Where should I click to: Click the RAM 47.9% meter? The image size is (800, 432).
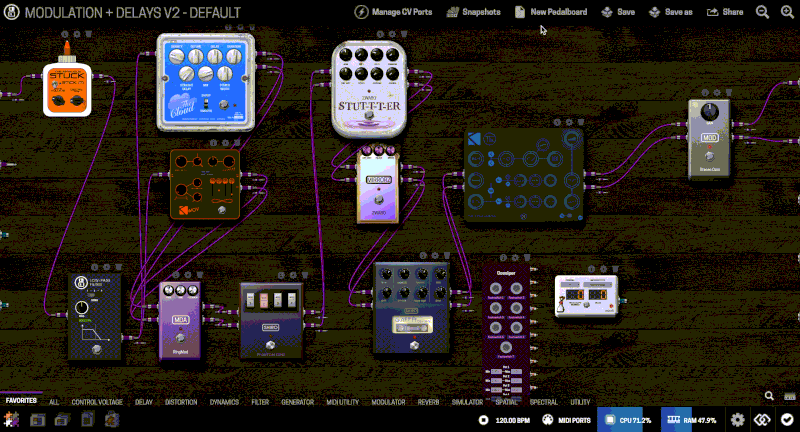691,420
